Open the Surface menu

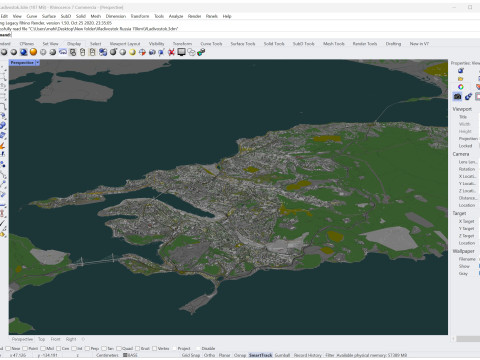(x=49, y=16)
